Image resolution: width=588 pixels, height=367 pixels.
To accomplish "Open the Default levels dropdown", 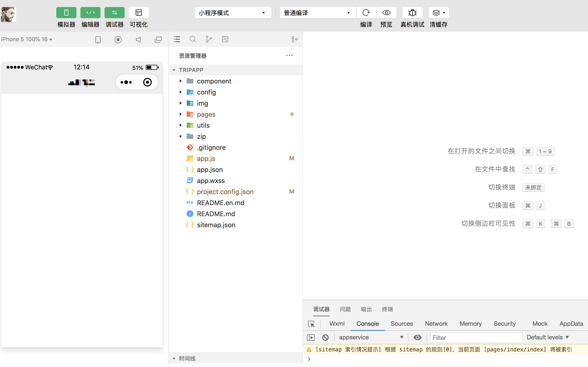I will (547, 337).
